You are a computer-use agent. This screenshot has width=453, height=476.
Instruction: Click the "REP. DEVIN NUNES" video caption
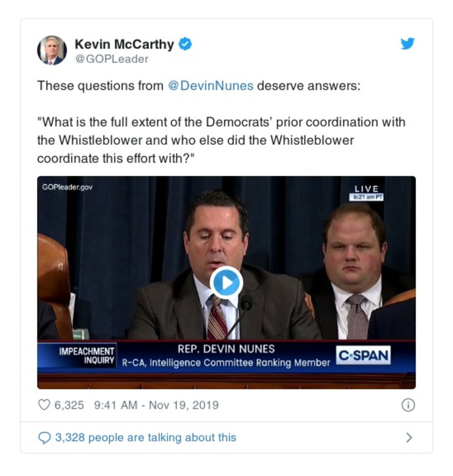click(226, 349)
